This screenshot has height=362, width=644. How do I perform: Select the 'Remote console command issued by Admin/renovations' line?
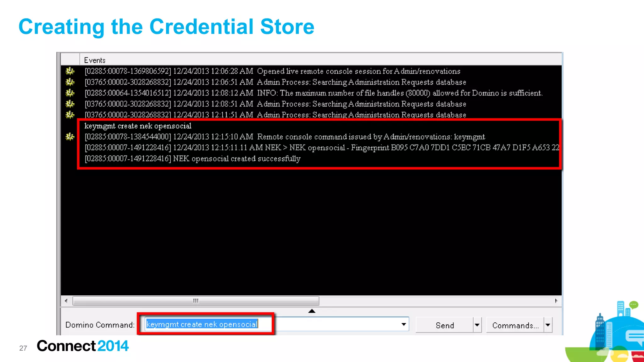285,137
